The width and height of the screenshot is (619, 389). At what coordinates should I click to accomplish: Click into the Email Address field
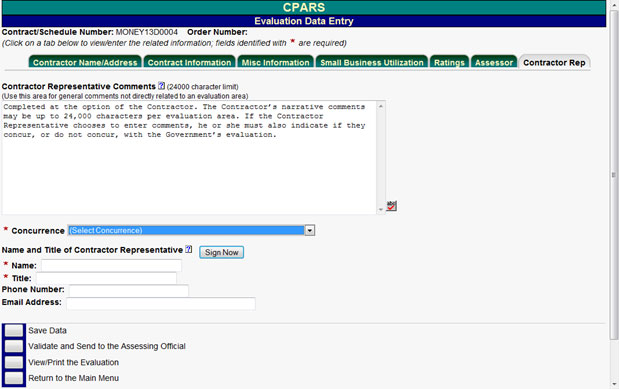pyautogui.click(x=161, y=304)
